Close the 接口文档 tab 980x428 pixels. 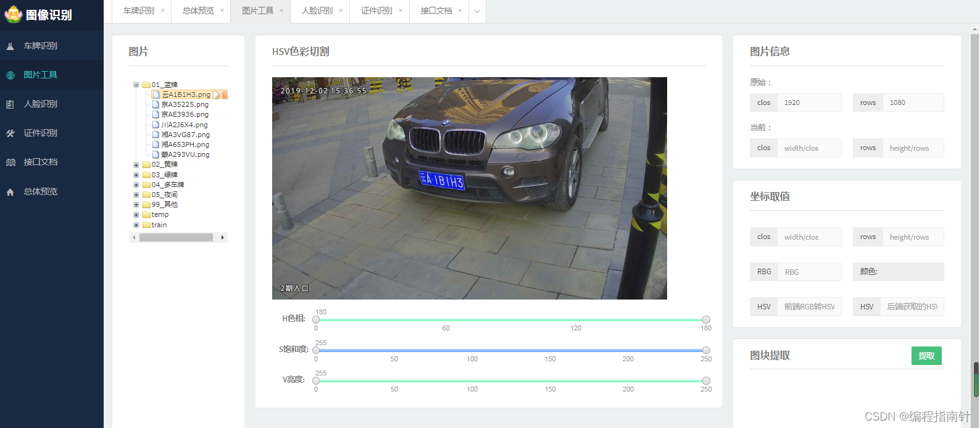click(x=460, y=10)
